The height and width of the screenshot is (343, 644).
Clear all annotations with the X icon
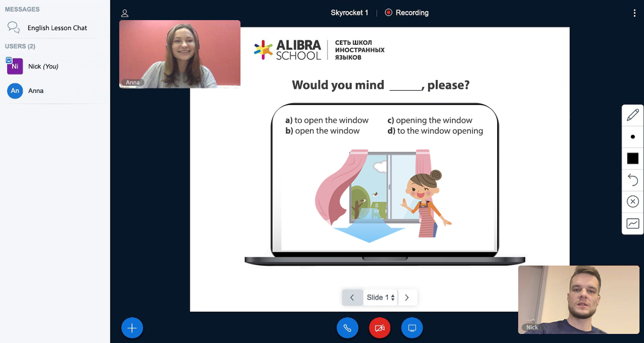632,202
